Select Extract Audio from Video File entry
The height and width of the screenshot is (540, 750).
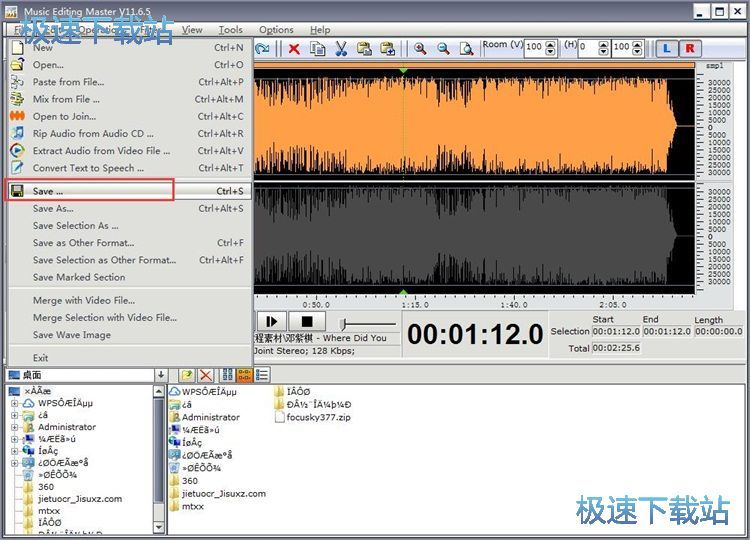(128, 151)
